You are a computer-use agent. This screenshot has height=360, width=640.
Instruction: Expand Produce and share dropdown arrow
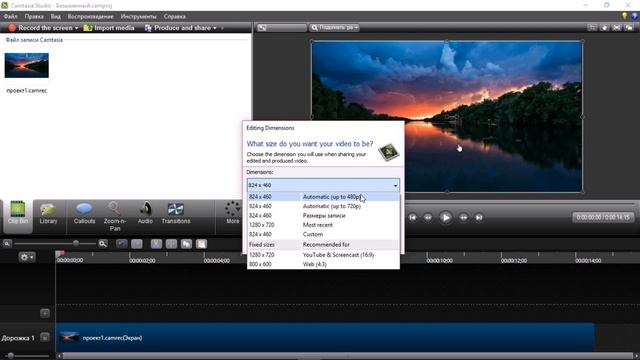(x=215, y=28)
